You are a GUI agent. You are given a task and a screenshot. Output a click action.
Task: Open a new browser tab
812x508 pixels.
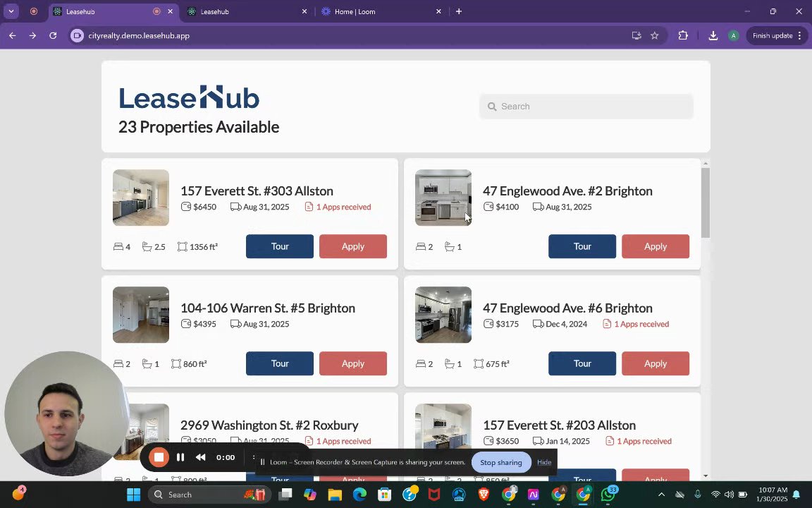pyautogui.click(x=459, y=11)
